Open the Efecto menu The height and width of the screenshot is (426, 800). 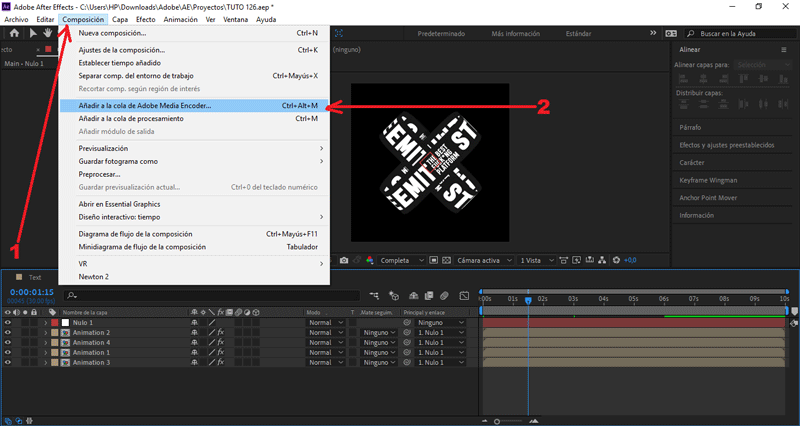click(145, 19)
